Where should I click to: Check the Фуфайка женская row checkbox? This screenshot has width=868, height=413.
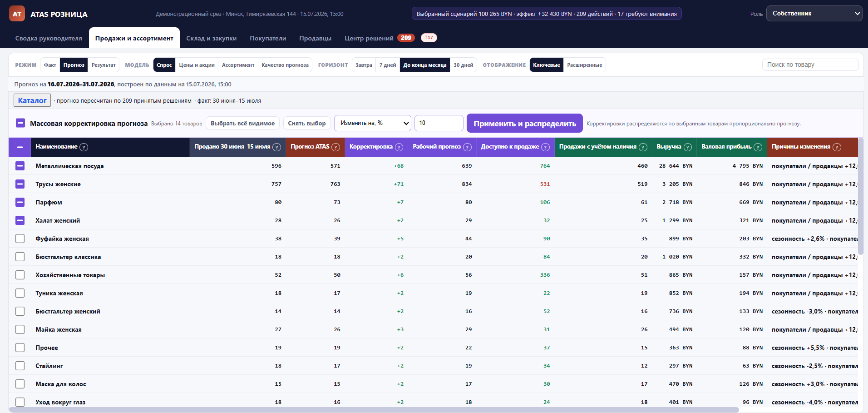click(x=20, y=239)
